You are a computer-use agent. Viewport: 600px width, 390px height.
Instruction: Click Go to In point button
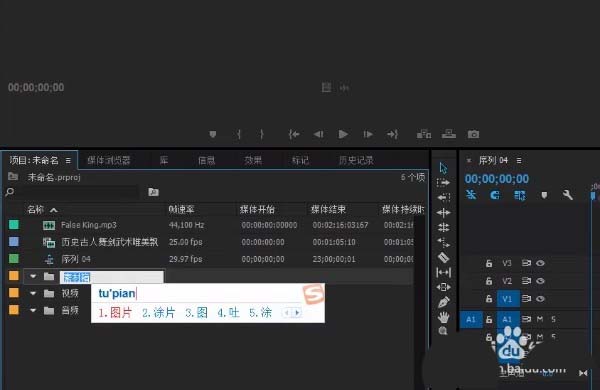coord(294,134)
